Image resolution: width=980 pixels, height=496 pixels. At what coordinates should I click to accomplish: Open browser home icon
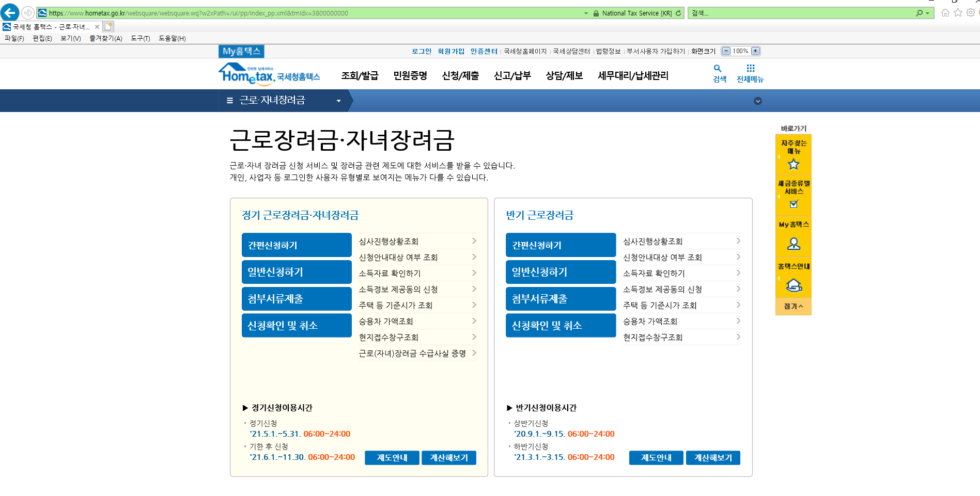[945, 13]
